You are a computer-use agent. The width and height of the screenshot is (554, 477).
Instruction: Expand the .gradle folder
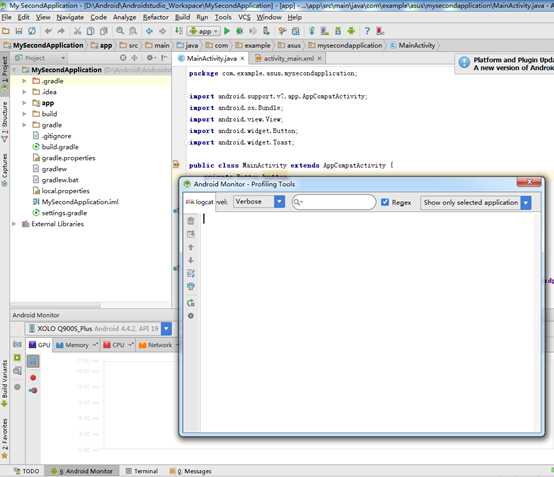24,81
